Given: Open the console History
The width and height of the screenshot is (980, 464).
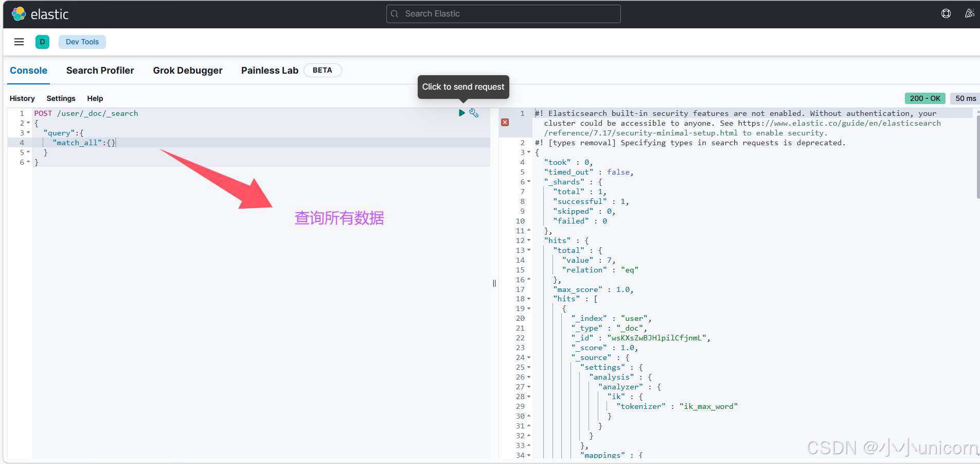Looking at the screenshot, I should click(x=22, y=98).
